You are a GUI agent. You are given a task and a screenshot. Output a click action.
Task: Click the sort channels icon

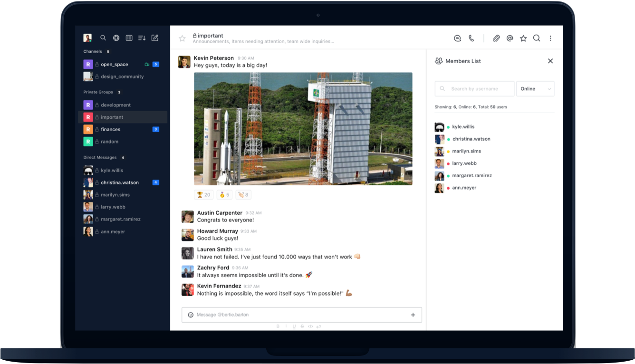142,38
